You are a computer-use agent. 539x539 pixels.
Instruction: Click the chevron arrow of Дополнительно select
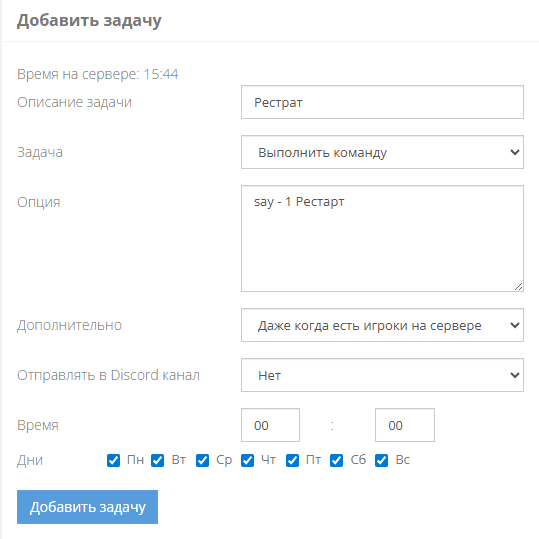[x=515, y=325]
